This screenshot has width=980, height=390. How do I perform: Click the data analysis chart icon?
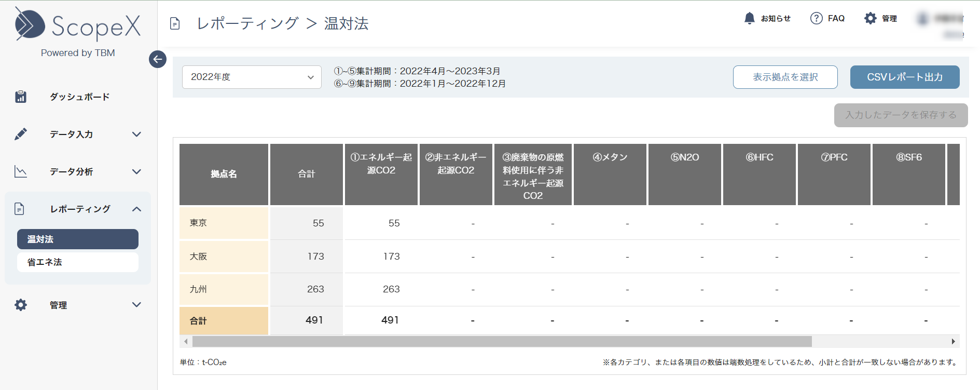(21, 171)
